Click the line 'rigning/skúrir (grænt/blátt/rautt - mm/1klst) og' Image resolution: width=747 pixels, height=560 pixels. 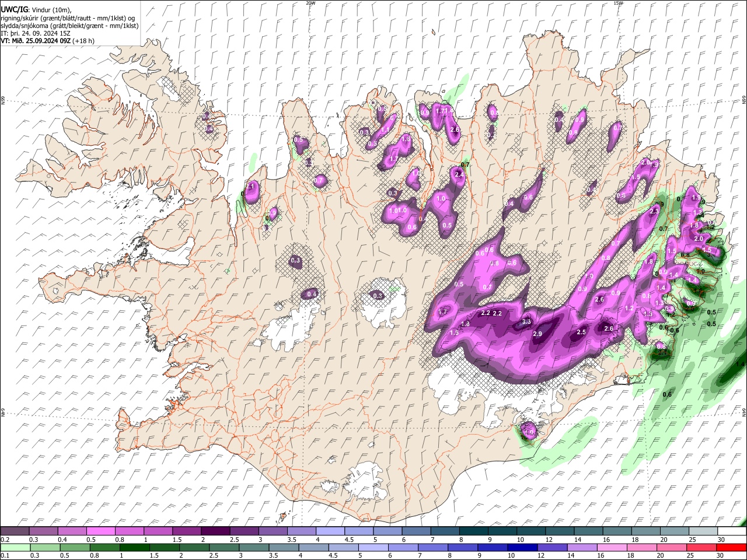click(x=68, y=18)
